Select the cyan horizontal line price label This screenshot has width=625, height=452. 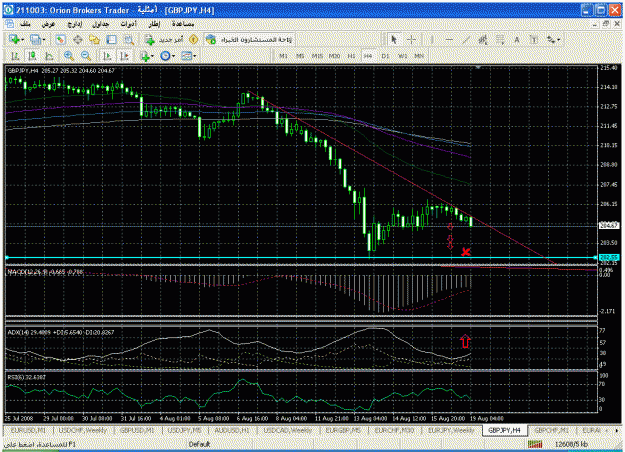(608, 258)
